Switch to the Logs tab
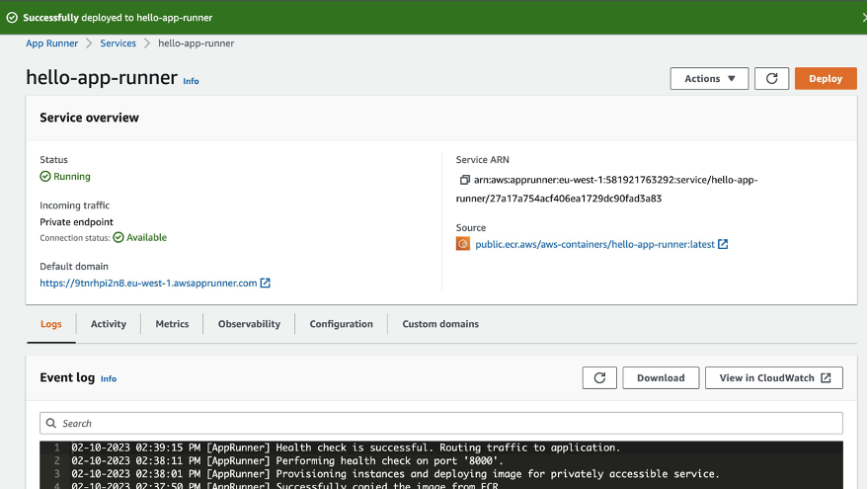Image resolution: width=868 pixels, height=489 pixels. point(51,324)
